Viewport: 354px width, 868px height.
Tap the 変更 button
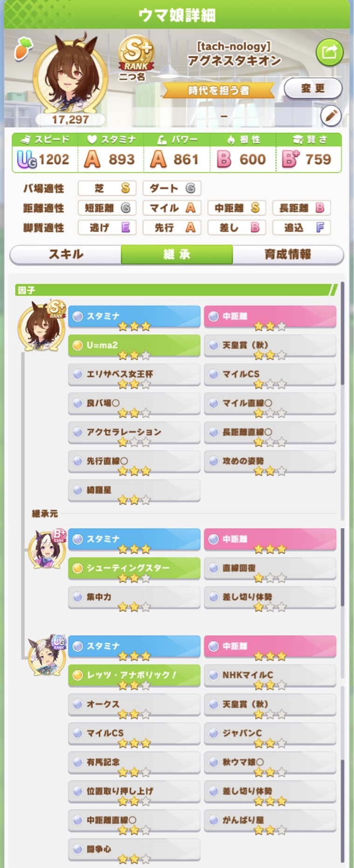[x=313, y=89]
